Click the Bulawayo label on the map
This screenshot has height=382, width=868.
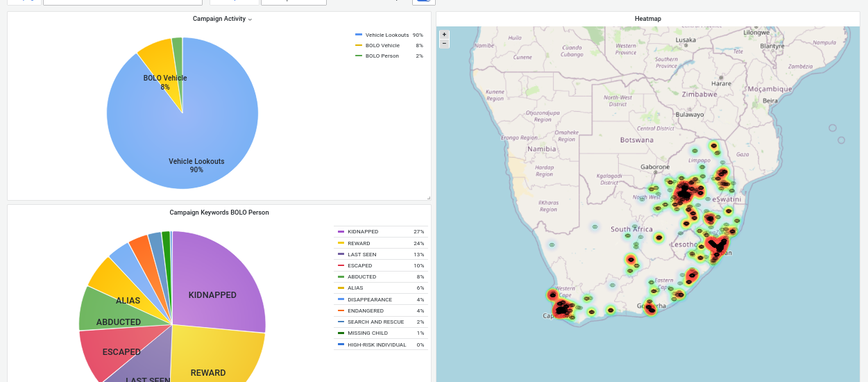click(x=690, y=115)
